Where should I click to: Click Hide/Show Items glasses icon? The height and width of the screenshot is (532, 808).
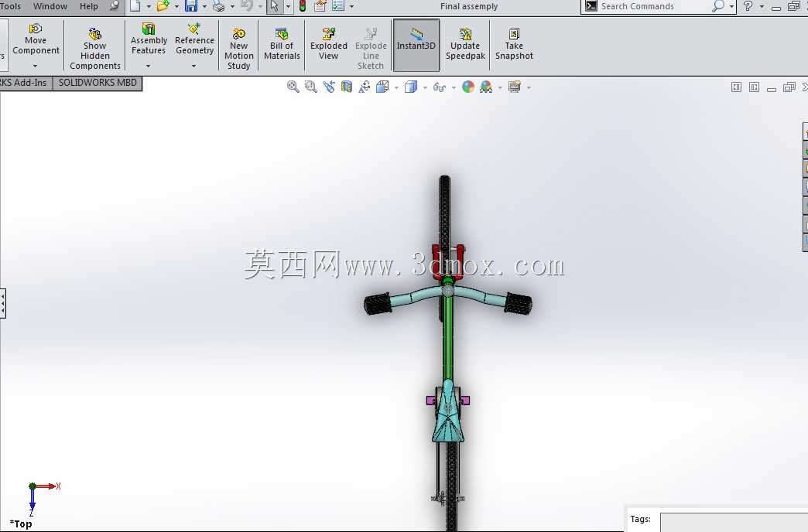(439, 87)
